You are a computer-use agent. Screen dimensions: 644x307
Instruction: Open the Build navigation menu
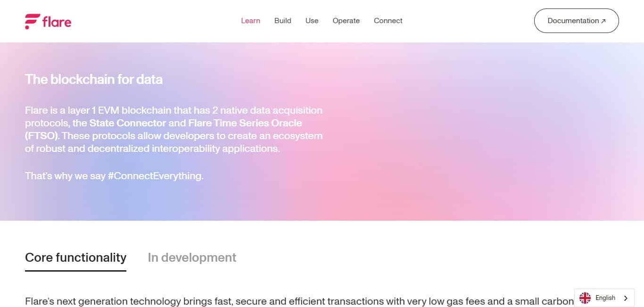pos(282,21)
